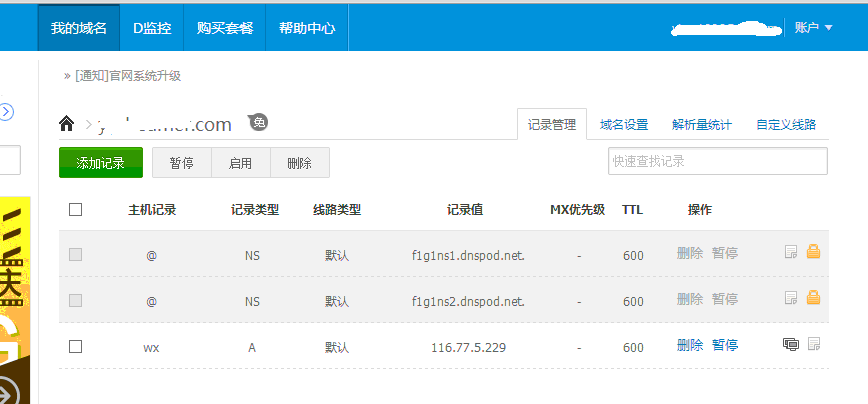Click the yellow banner ad on left
Image resolution: width=868 pixels, height=404 pixels.
tap(15, 300)
